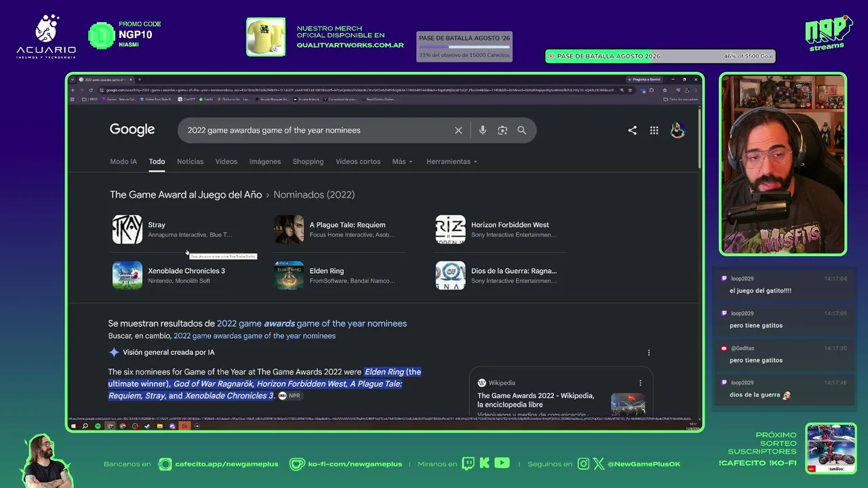Screen dimensions: 868x488
Task: Start a voice search with the microphone
Action: tap(483, 130)
